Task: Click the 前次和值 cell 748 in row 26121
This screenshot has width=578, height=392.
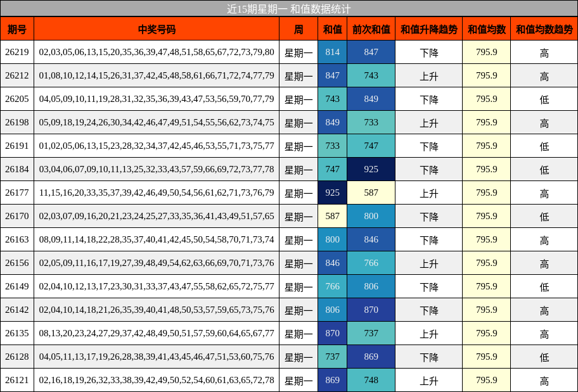Action: [371, 380]
